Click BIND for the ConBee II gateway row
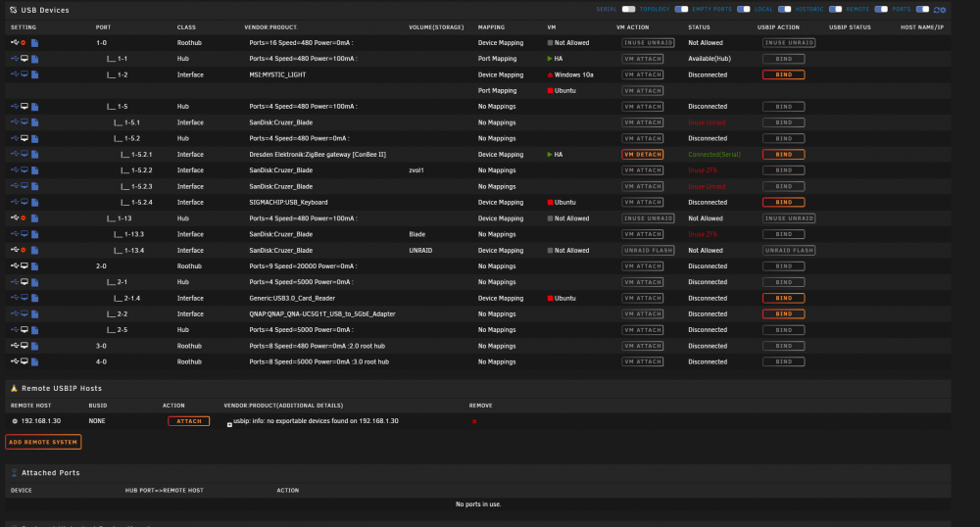 (x=784, y=154)
